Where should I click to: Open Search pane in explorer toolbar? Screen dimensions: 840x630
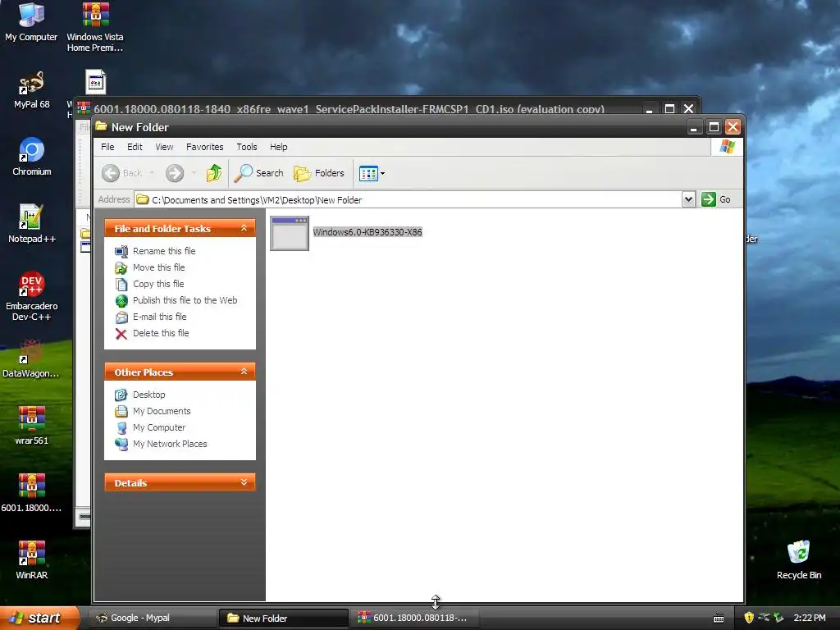(x=258, y=173)
